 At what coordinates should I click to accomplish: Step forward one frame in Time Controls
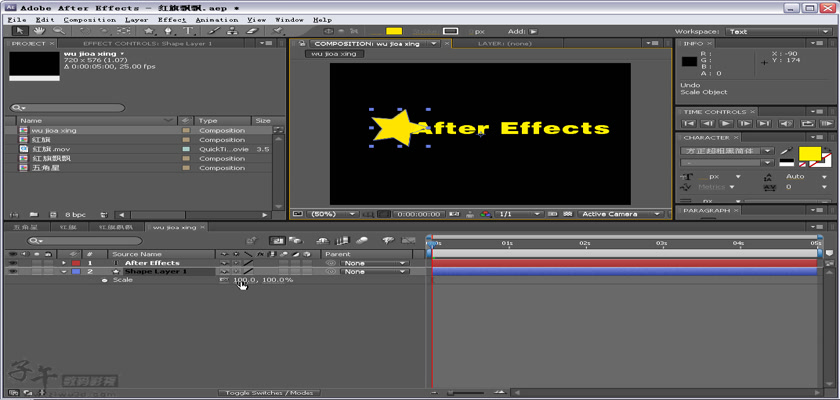coord(745,124)
